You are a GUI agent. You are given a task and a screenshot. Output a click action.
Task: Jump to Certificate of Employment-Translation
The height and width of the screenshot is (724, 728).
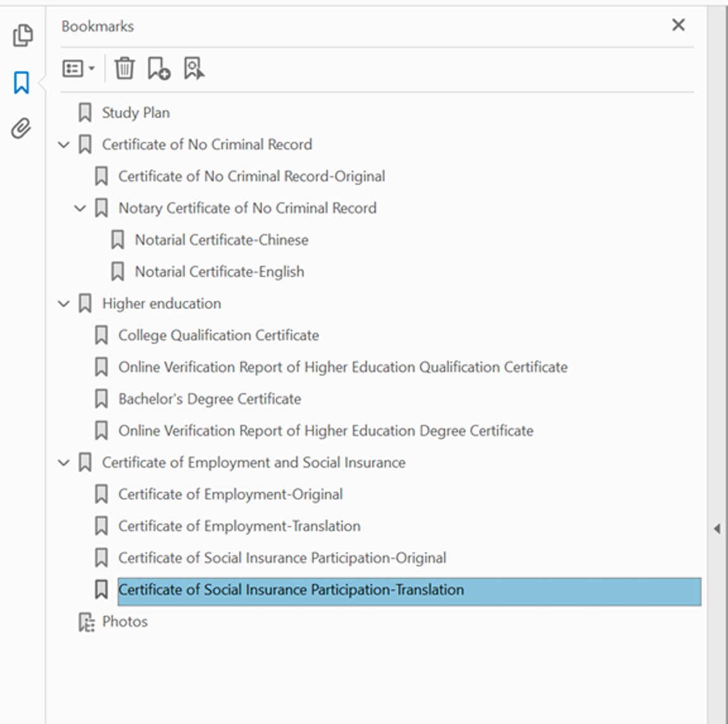239,526
